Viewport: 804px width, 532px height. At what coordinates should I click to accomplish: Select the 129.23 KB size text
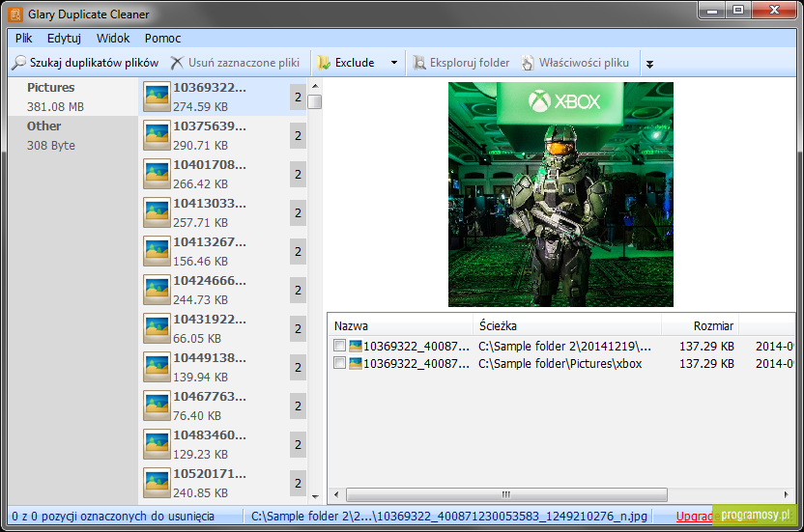point(200,454)
